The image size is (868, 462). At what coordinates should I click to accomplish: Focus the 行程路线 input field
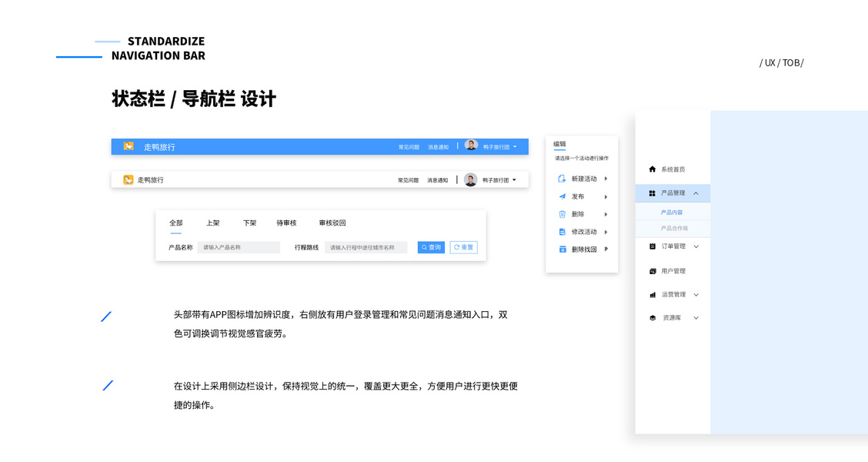[366, 247]
